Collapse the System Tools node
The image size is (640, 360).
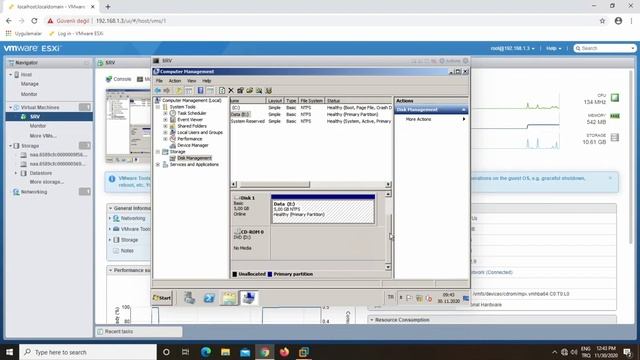tap(158, 107)
